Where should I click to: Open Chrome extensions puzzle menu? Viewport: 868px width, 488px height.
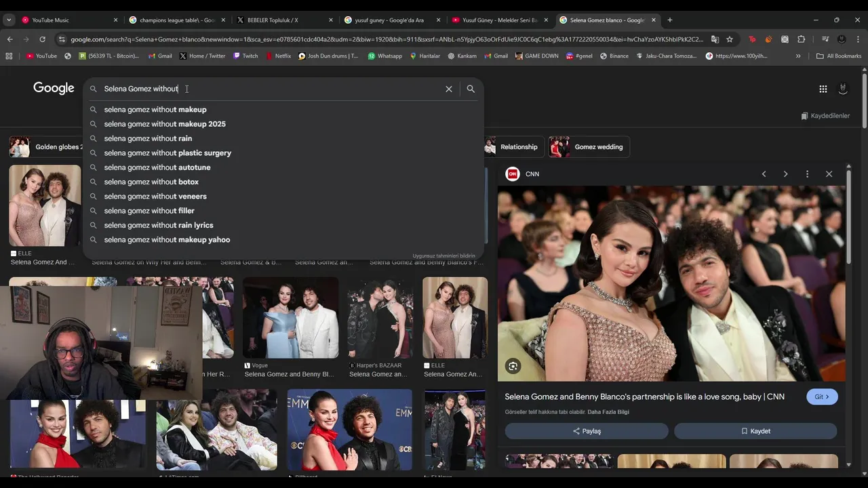801,39
